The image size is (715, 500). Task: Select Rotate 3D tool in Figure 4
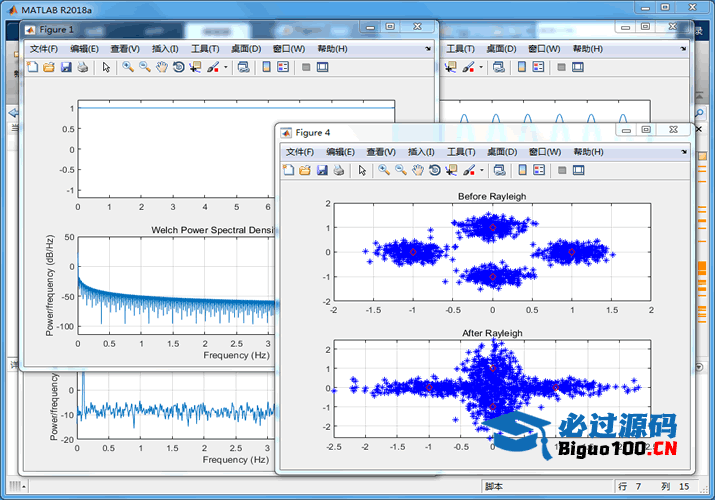435,170
